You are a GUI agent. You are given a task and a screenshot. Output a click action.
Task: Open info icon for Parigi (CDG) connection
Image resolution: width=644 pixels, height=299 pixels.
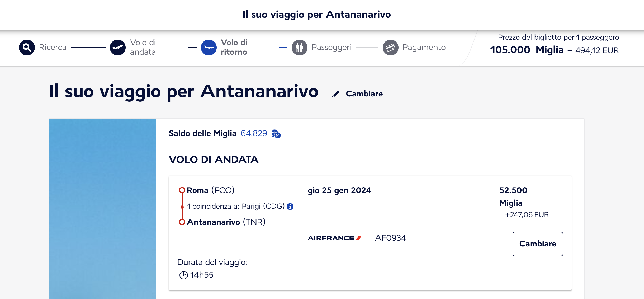coord(290,207)
